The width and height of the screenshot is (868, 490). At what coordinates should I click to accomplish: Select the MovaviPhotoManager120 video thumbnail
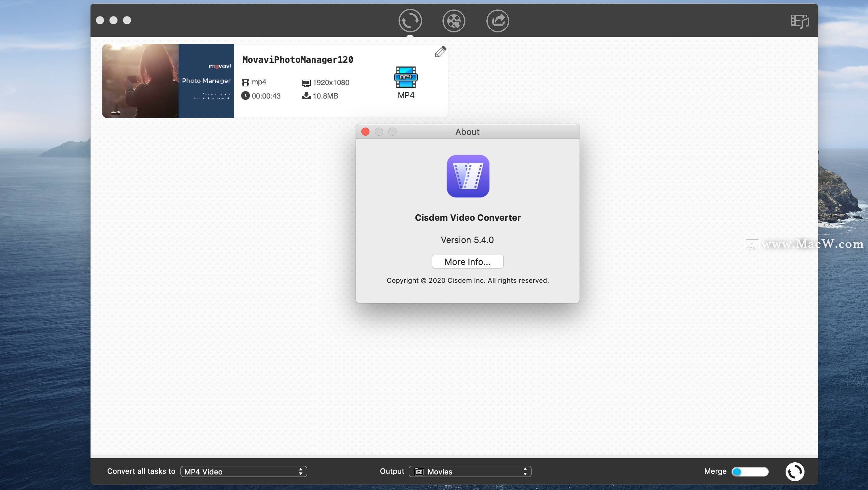(168, 81)
